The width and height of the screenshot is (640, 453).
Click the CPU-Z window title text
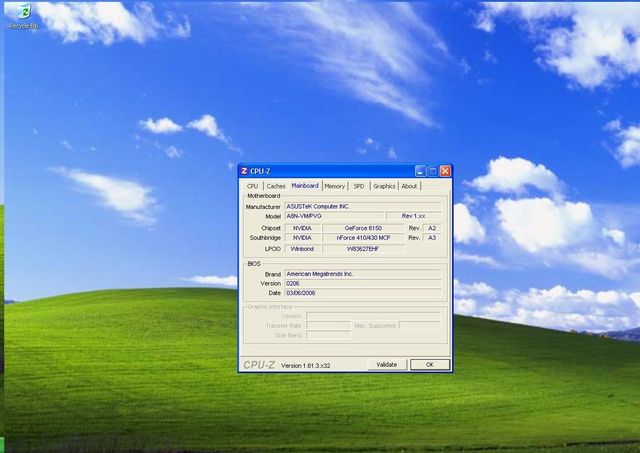tap(260, 171)
